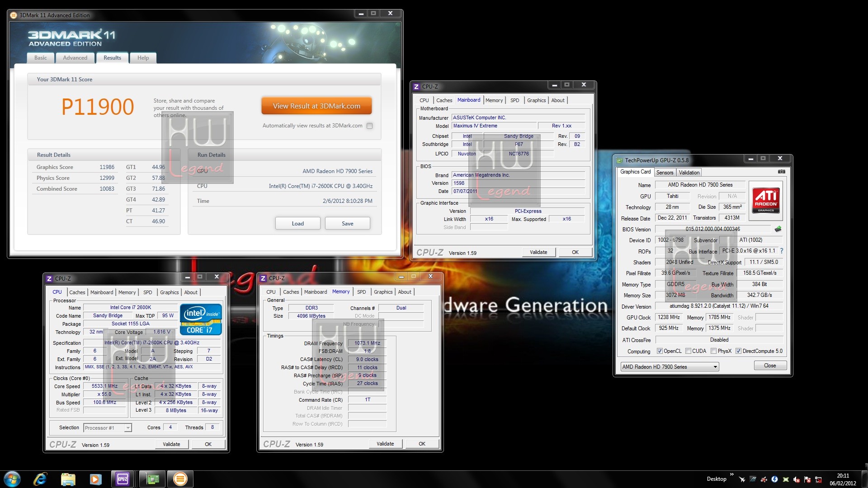Click the Maximus IV Extreme model field
The image size is (868, 488).
[495, 126]
